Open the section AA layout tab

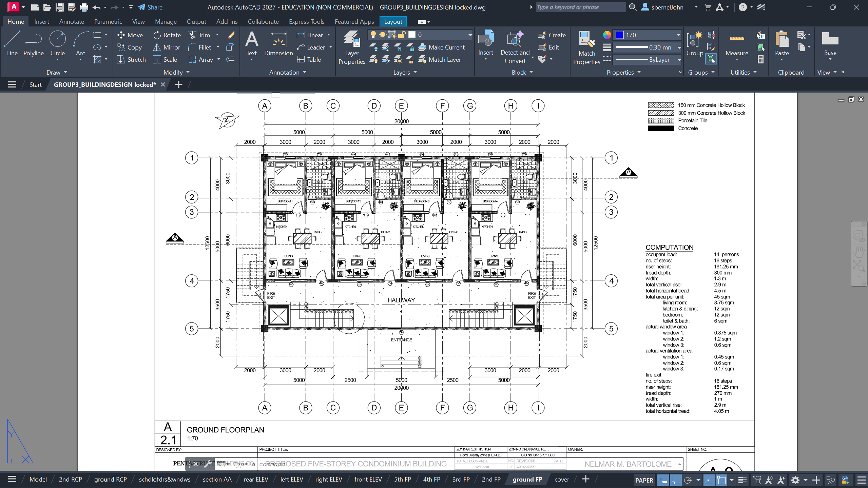[x=217, y=480]
